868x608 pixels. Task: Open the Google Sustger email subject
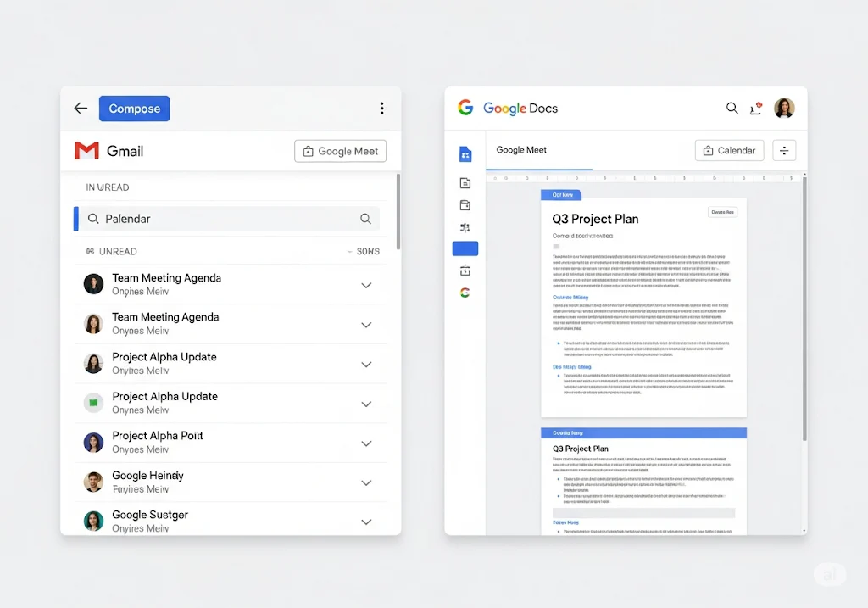[x=150, y=515]
